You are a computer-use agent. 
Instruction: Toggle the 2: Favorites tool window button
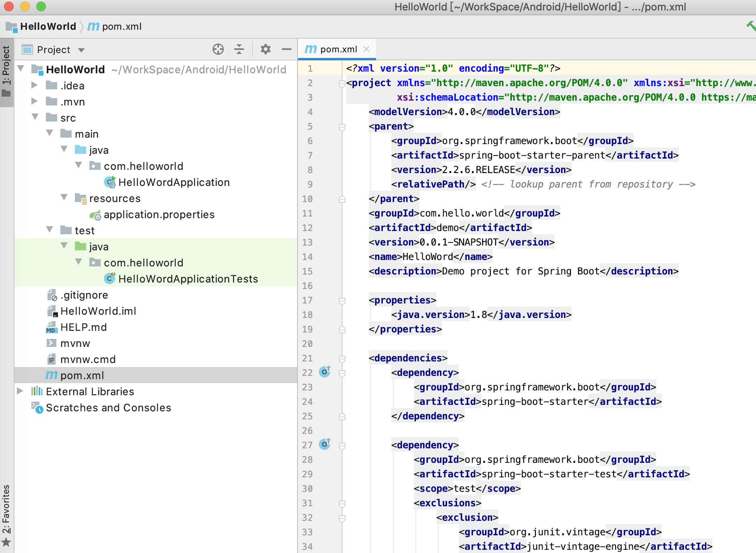(6, 515)
